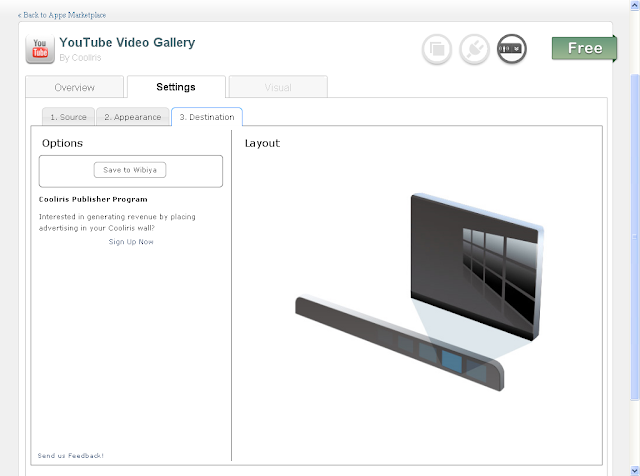Click the wall display in layout preview

click(x=477, y=267)
